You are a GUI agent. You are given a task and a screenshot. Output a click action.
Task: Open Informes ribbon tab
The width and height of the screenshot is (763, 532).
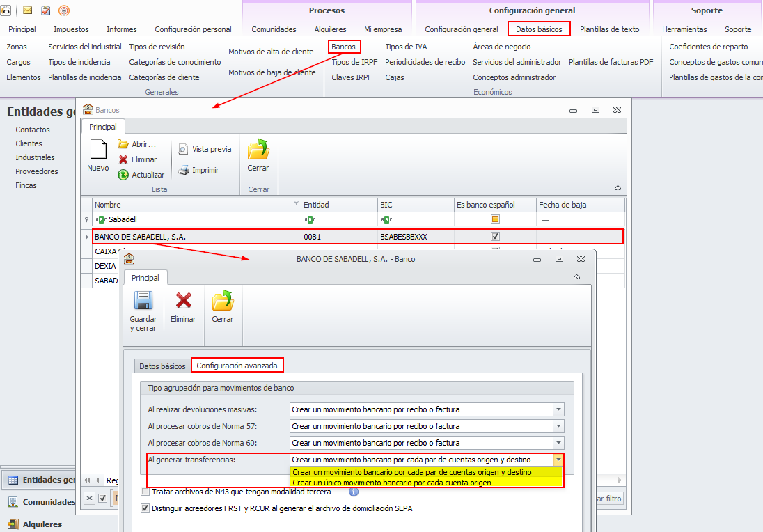(122, 29)
